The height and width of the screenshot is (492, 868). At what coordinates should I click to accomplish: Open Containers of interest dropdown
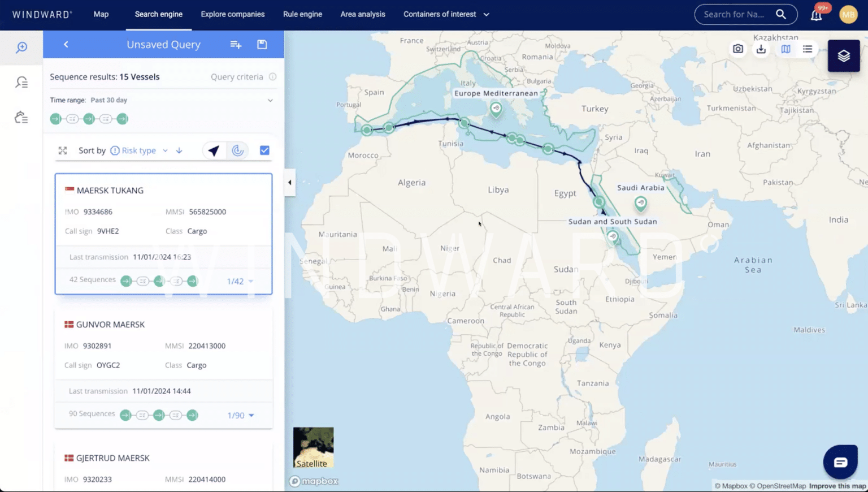pyautogui.click(x=446, y=14)
